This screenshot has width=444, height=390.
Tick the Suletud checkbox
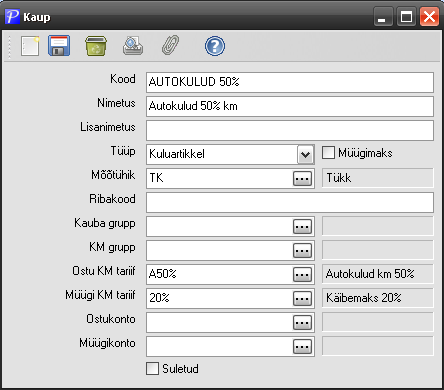point(152,369)
